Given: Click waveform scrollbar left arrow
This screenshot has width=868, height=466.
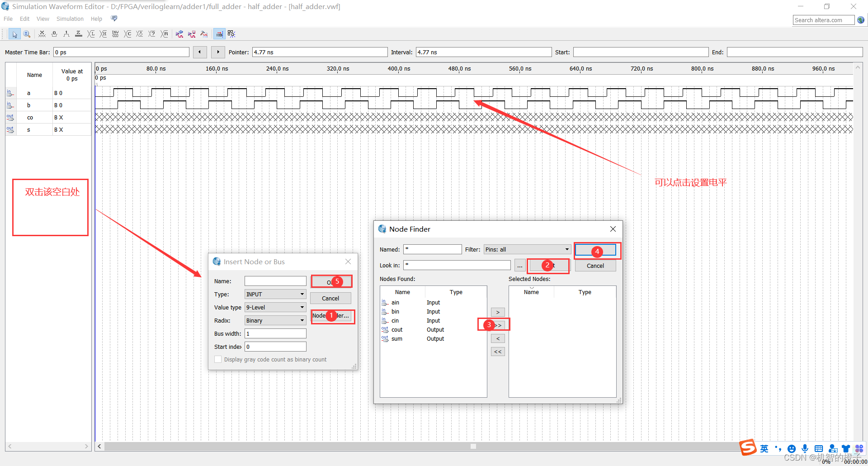Looking at the screenshot, I should [99, 447].
